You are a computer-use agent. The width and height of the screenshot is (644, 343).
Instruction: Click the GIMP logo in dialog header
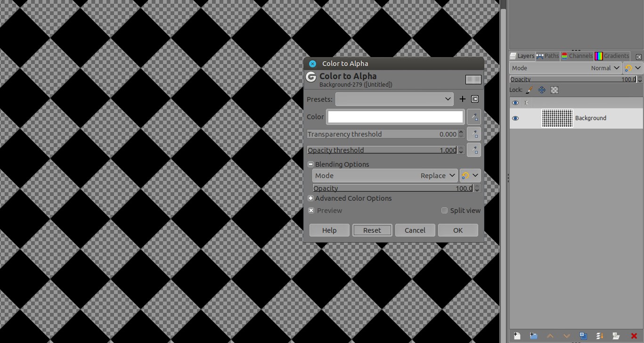coord(311,77)
